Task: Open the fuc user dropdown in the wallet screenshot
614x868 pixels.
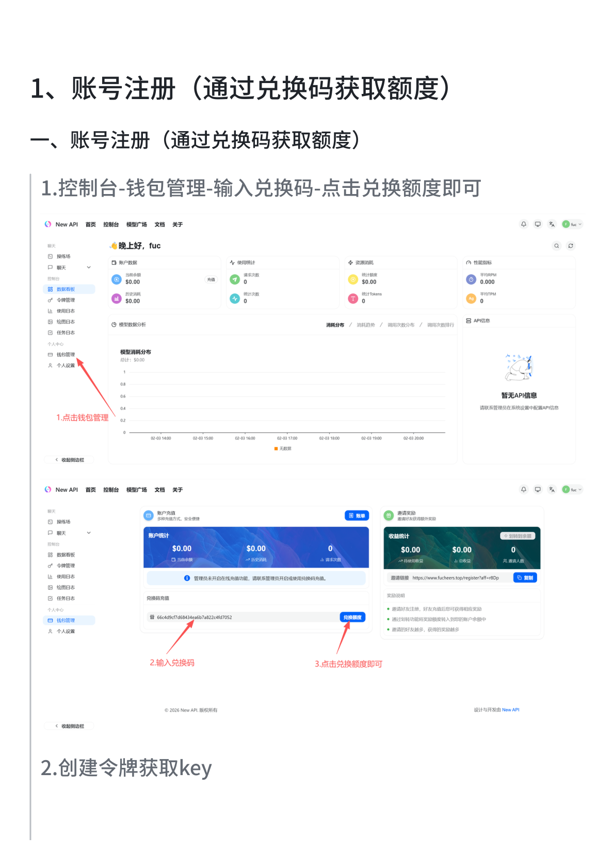Action: (572, 489)
